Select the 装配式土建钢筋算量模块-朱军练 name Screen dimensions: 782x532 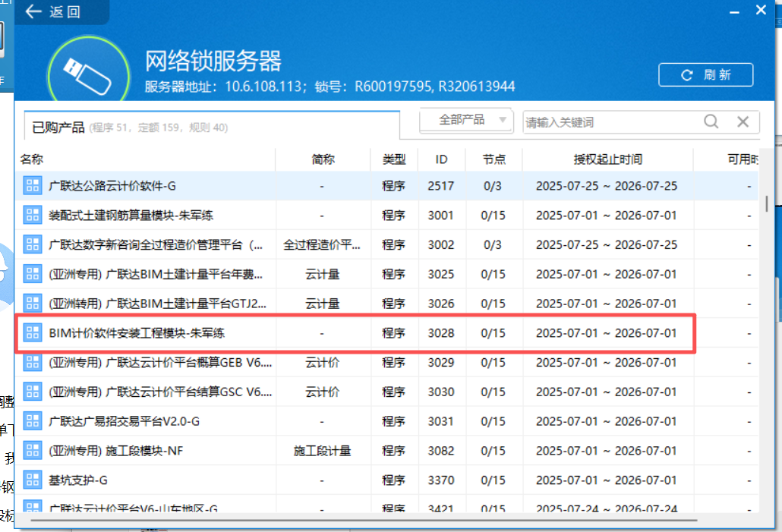click(131, 216)
